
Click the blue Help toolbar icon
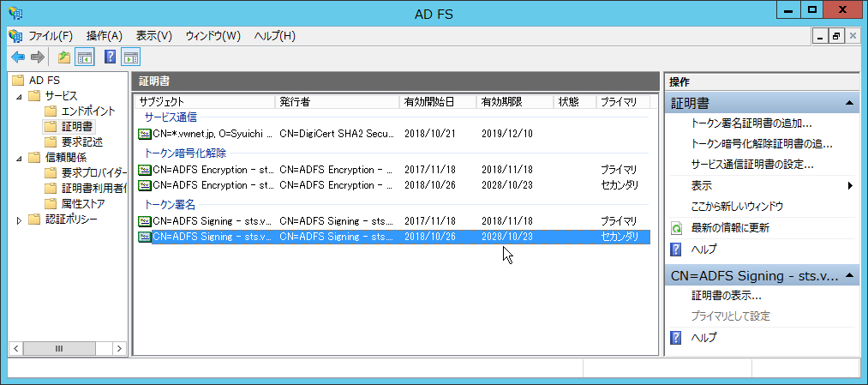[110, 57]
